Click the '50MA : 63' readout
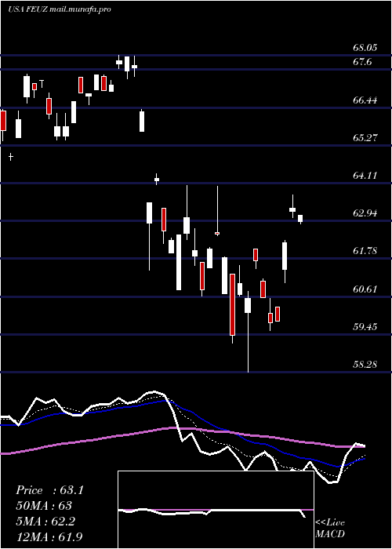392x549 pixels. pyautogui.click(x=44, y=506)
